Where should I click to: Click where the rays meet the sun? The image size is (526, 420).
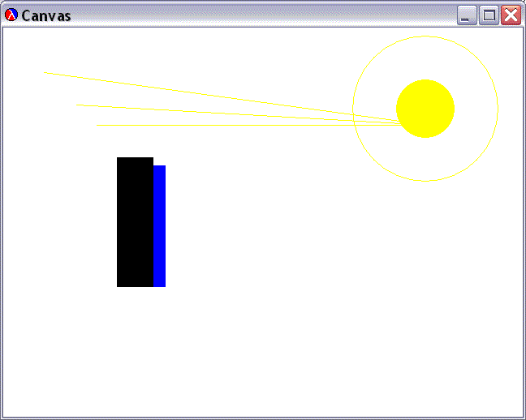398,122
